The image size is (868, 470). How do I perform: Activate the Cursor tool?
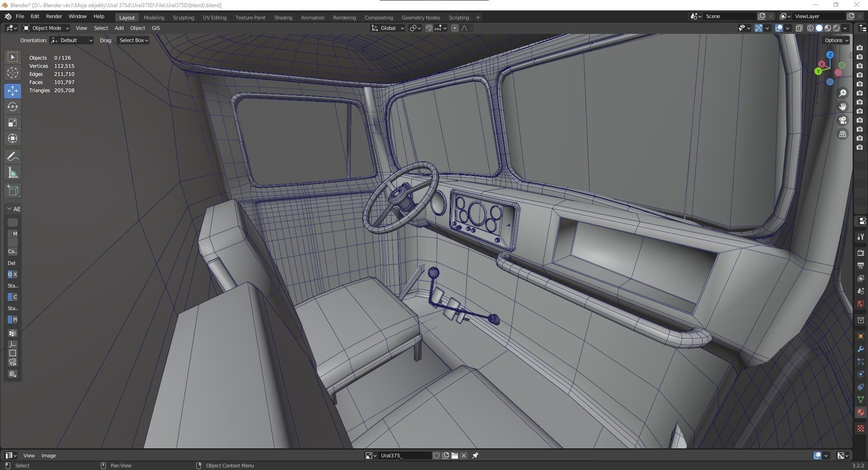tap(13, 73)
